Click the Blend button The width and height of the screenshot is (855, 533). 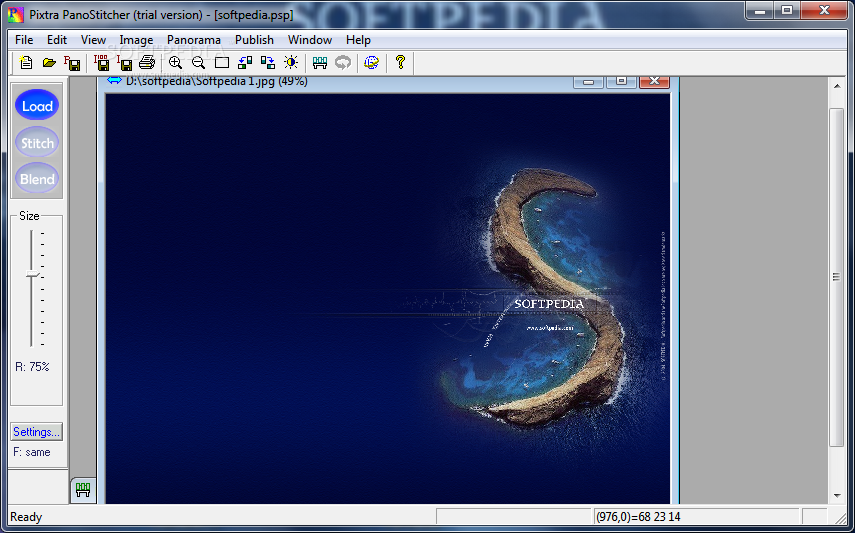(37, 178)
